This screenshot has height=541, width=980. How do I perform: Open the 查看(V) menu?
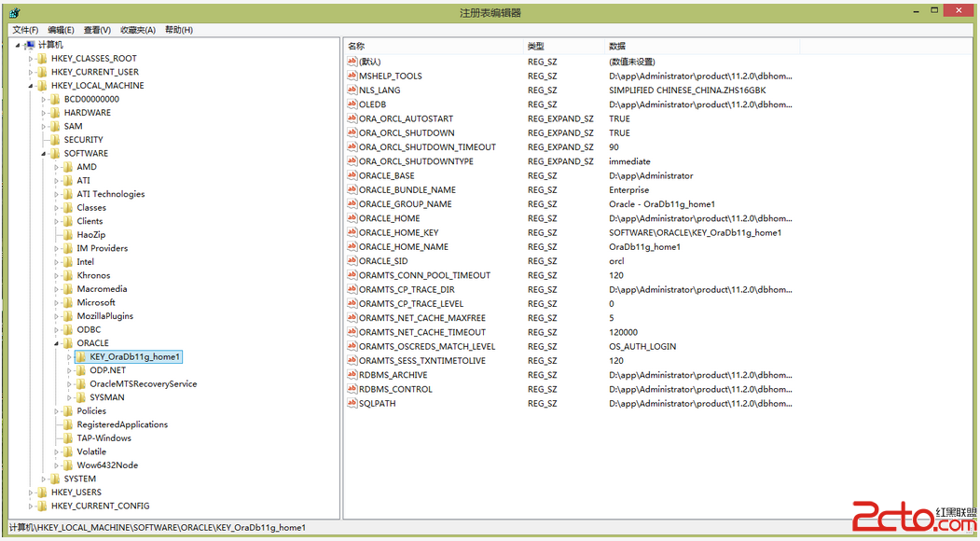pos(98,30)
